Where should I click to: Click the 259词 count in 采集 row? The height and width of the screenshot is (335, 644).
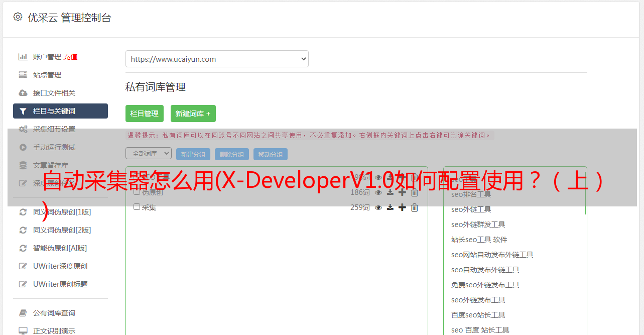360,207
